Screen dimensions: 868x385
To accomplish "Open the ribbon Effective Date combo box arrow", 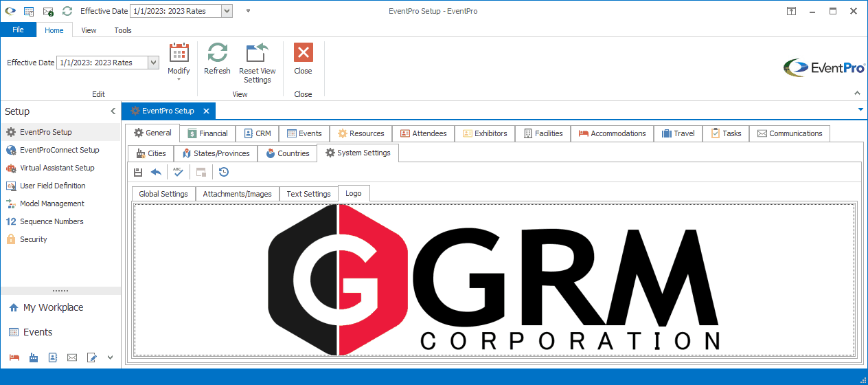I will tap(154, 63).
